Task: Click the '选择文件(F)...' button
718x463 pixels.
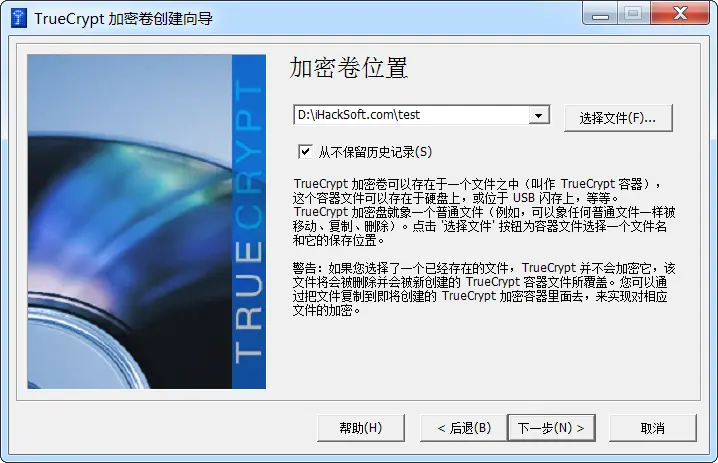Action: (x=618, y=118)
